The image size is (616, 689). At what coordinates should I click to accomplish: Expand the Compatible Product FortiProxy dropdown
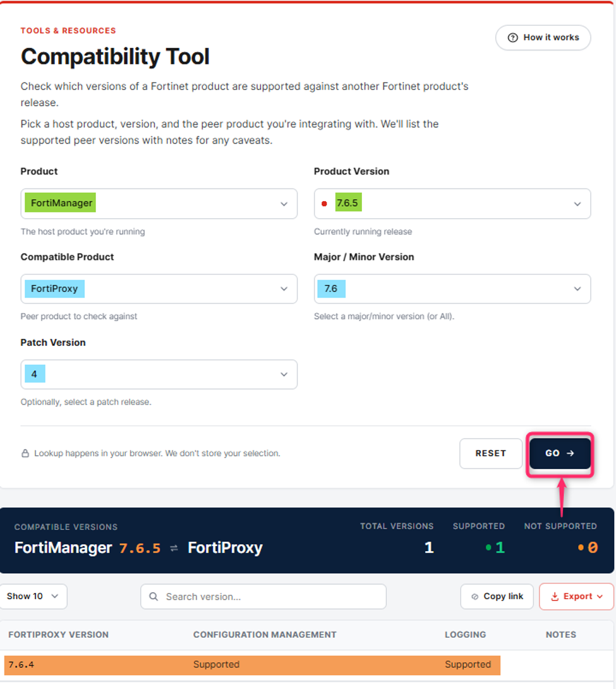[159, 289]
